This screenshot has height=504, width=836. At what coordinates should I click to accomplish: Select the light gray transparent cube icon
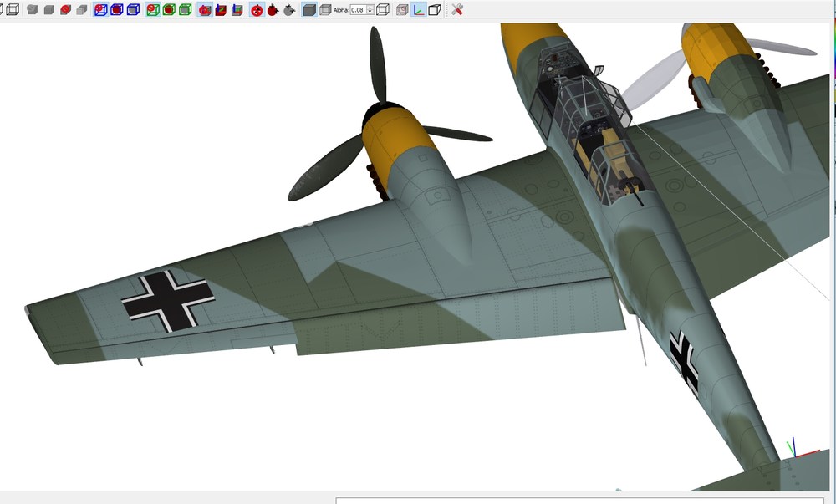325,9
